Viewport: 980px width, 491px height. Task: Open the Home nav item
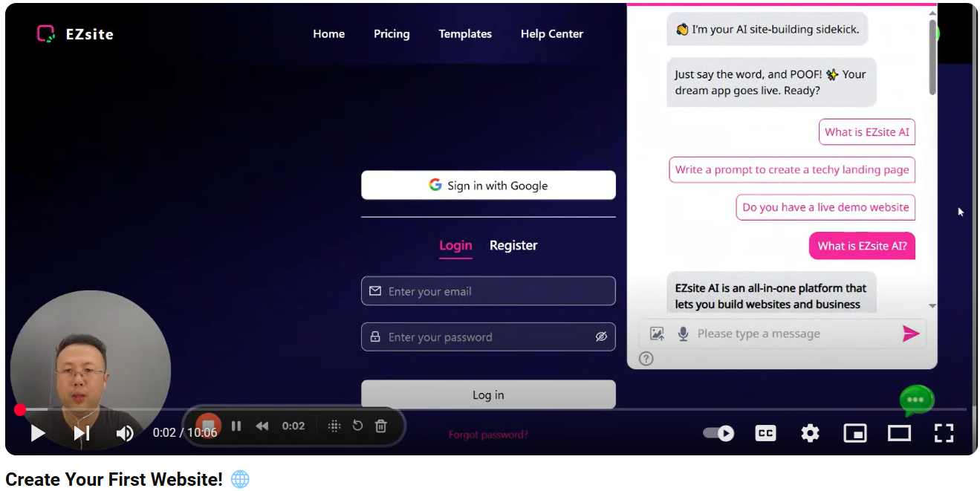(x=328, y=33)
